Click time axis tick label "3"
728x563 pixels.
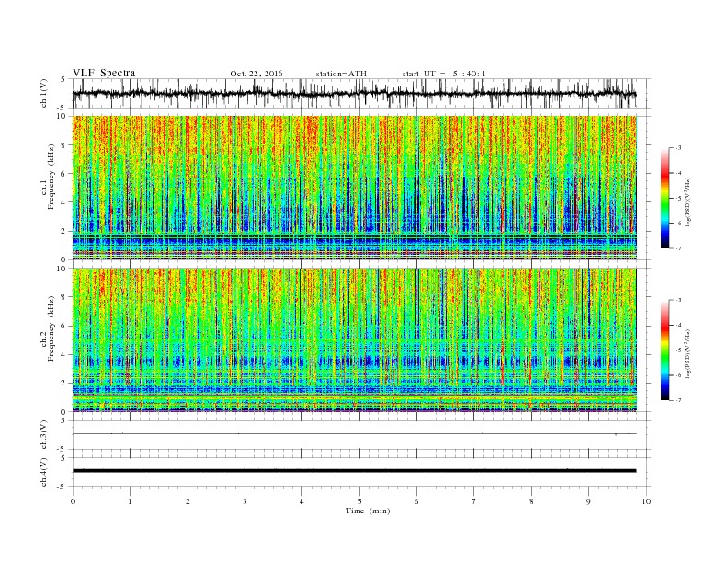[245, 501]
